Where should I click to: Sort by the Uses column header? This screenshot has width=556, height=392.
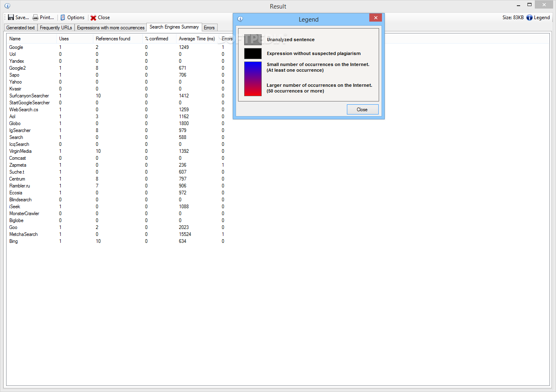75,39
